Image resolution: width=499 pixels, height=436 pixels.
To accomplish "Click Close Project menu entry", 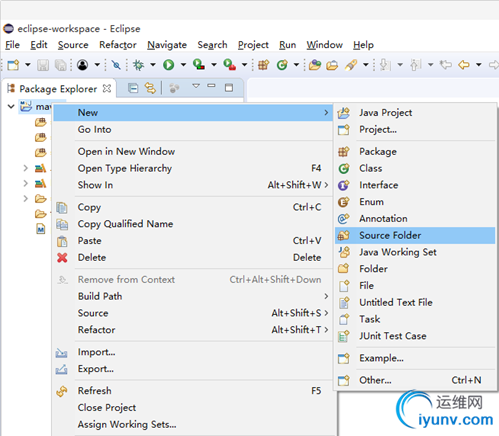I will 193,408.
